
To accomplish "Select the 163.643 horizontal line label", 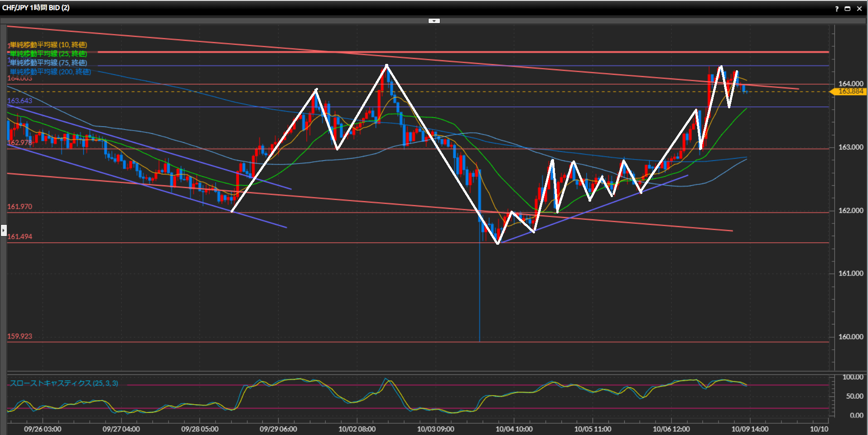I will point(20,101).
